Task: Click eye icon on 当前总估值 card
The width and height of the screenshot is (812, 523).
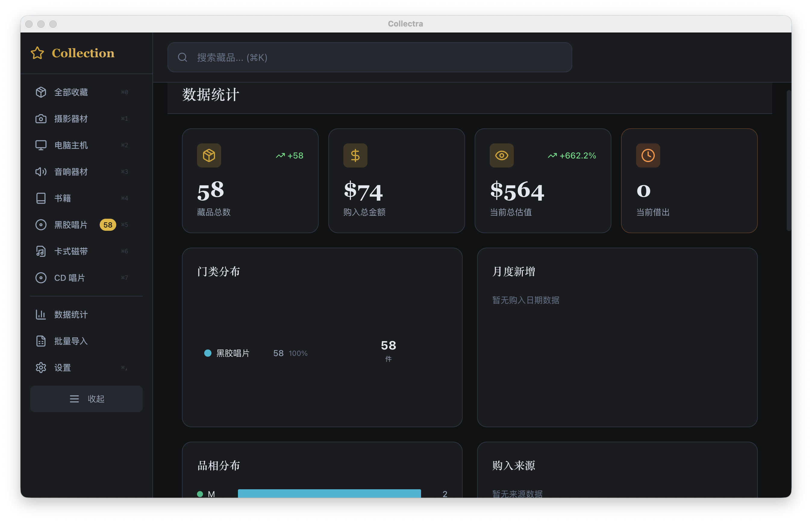Action: pyautogui.click(x=502, y=155)
